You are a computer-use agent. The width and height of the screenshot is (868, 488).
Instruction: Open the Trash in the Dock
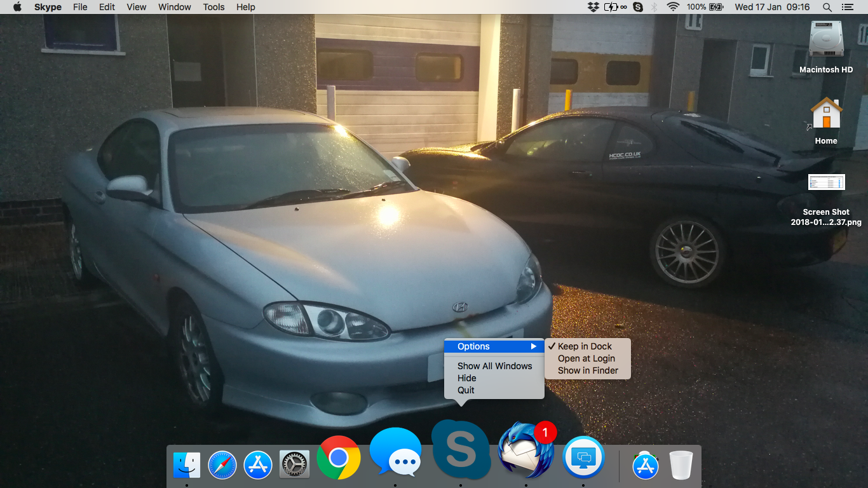(681, 466)
